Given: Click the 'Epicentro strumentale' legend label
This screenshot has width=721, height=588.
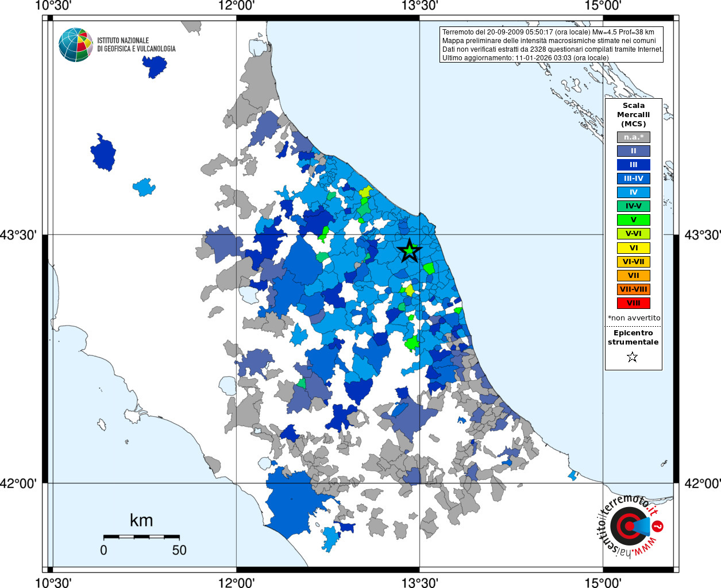Looking at the screenshot, I should point(633,338).
